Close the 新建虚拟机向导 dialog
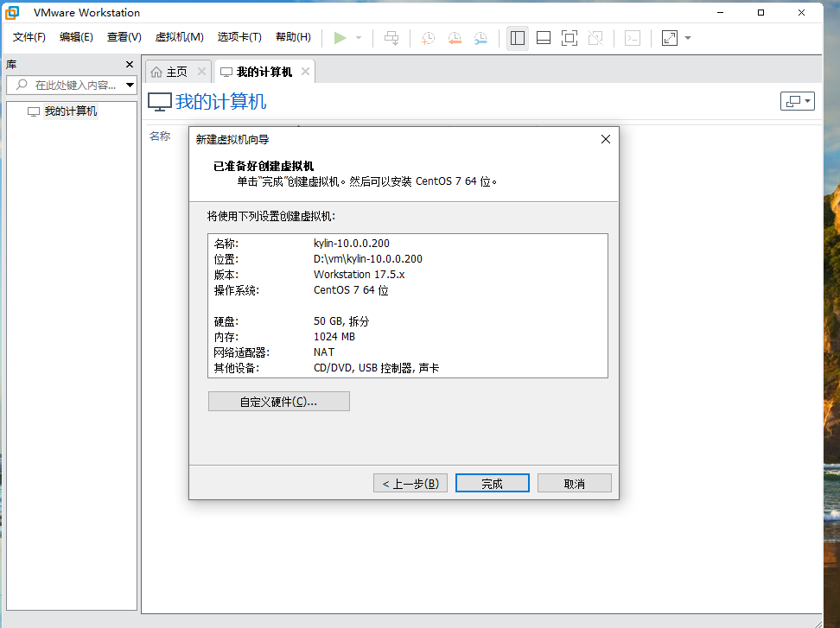Viewport: 840px width, 628px height. [605, 139]
